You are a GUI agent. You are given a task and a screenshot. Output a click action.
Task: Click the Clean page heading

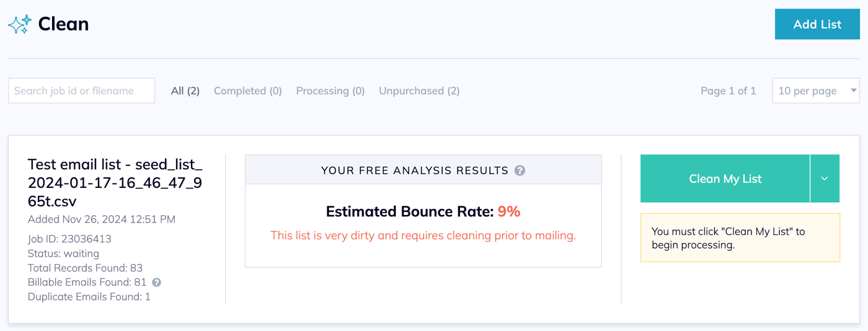(x=63, y=24)
